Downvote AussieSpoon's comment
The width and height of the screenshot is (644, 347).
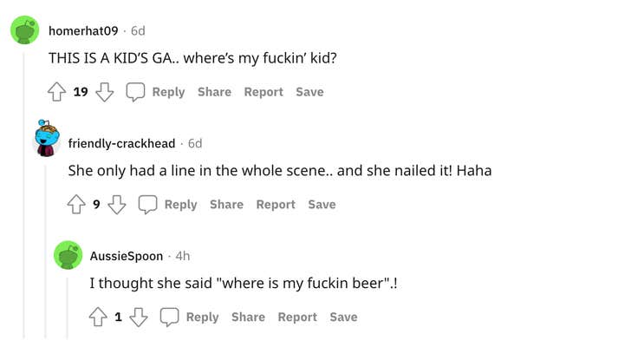(139, 318)
